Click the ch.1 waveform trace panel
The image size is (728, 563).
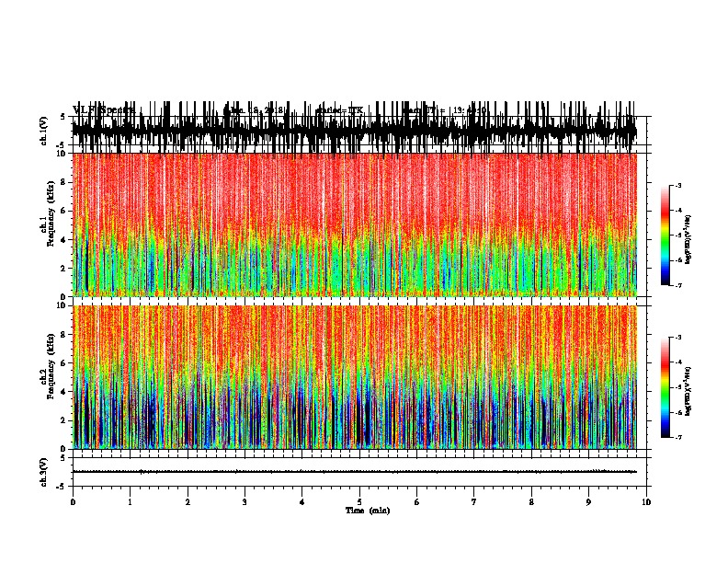coord(354,131)
